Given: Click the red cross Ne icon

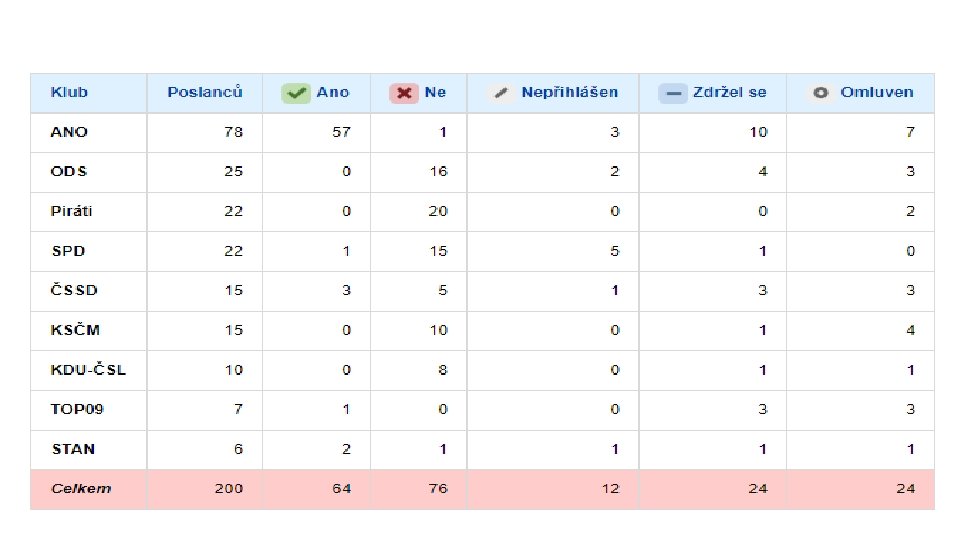Looking at the screenshot, I should pyautogui.click(x=404, y=93).
